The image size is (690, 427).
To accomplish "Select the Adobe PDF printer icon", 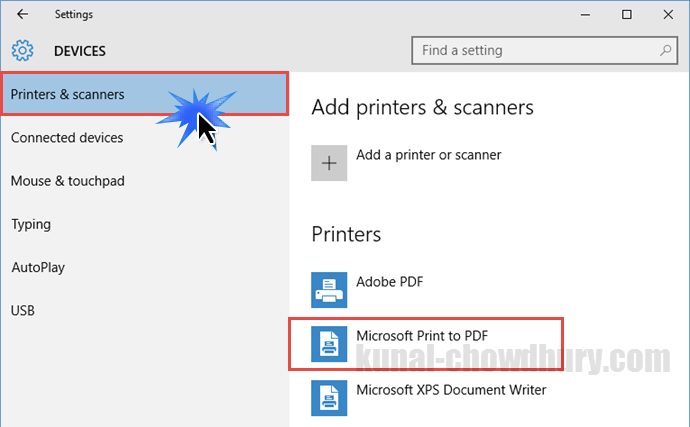I will (x=329, y=290).
